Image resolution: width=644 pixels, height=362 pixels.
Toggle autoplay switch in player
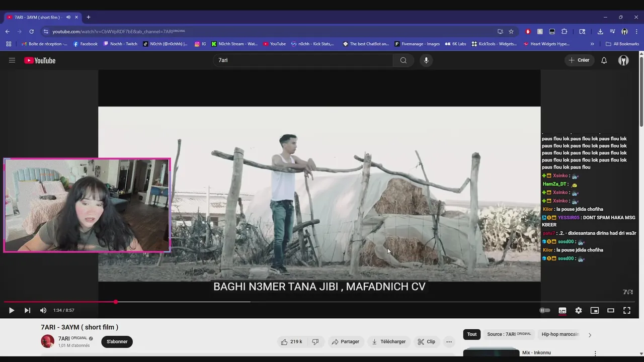coord(545,310)
